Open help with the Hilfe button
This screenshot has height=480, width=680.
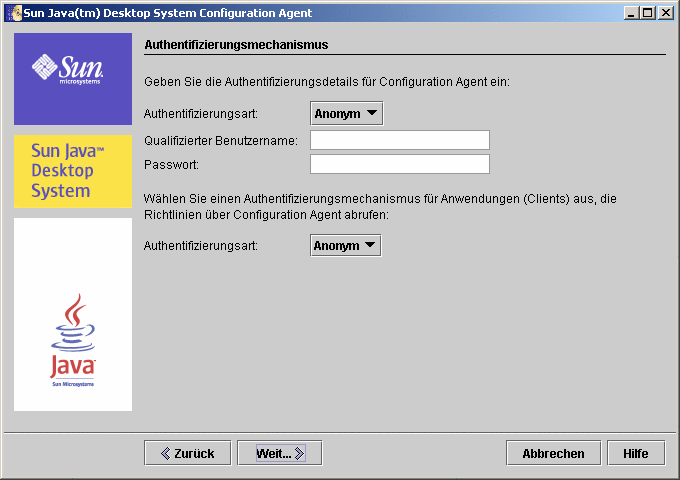pyautogui.click(x=636, y=453)
